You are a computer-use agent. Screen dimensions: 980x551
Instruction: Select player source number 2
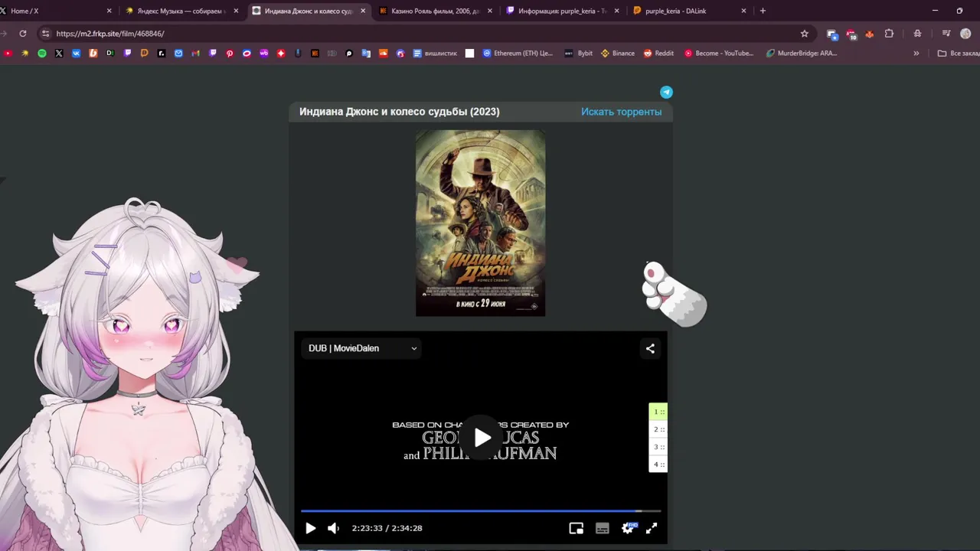[x=658, y=429]
